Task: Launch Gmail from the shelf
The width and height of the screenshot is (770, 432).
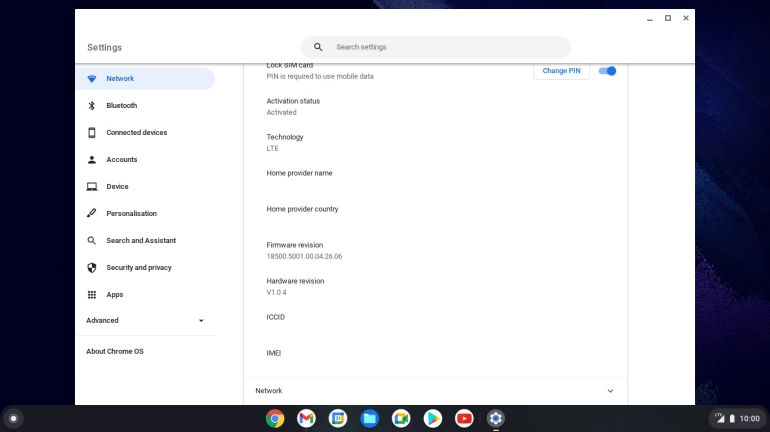Action: pos(306,418)
